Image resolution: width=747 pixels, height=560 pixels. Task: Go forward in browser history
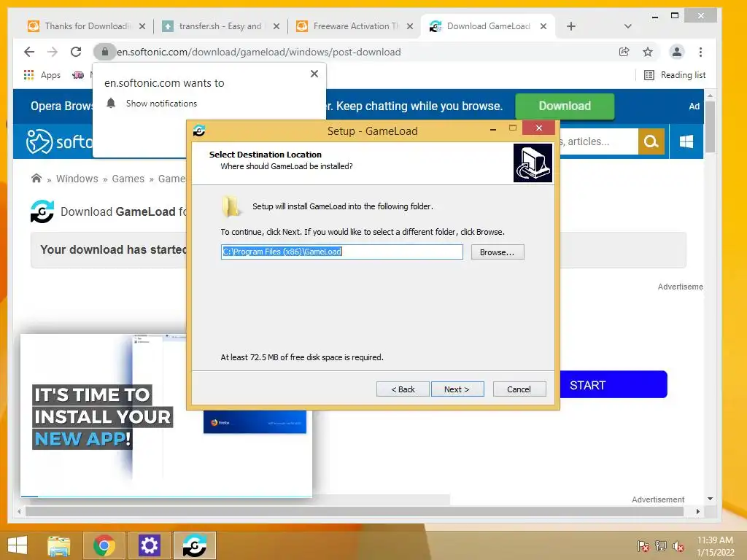[53, 52]
